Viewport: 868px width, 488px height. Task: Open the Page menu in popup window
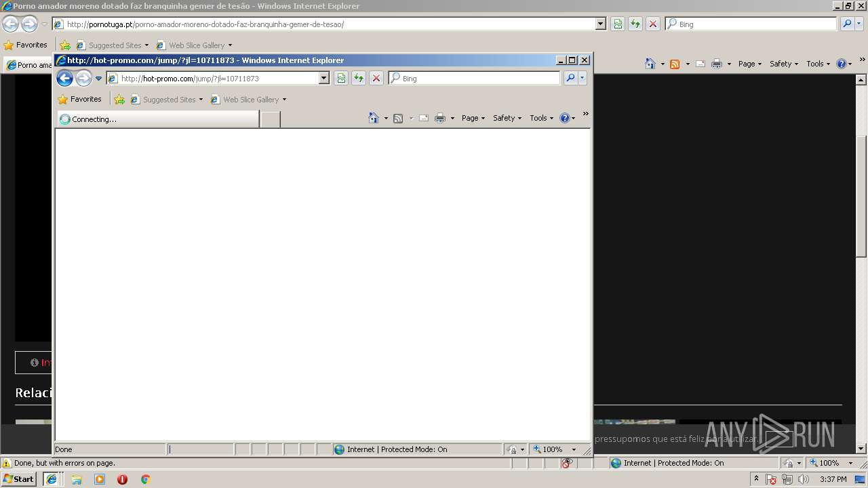coord(473,118)
